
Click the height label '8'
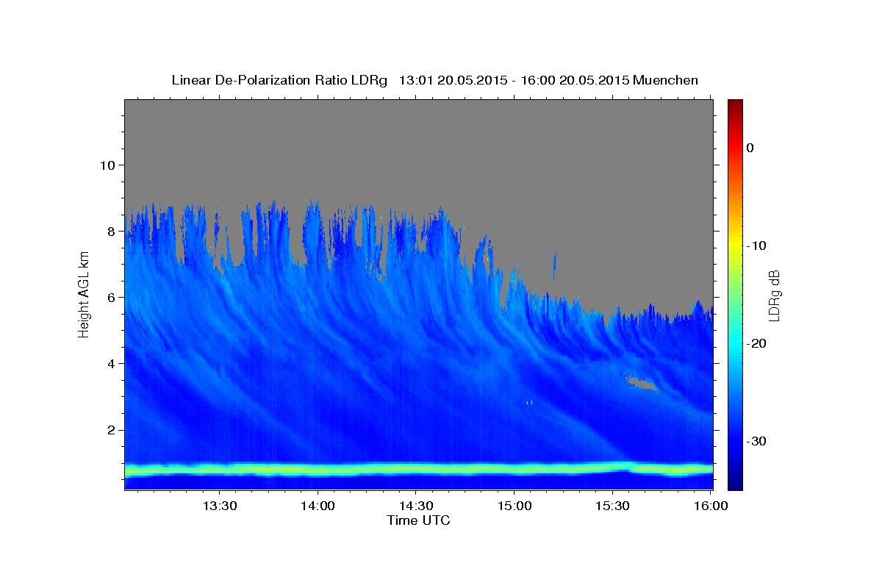[111, 231]
